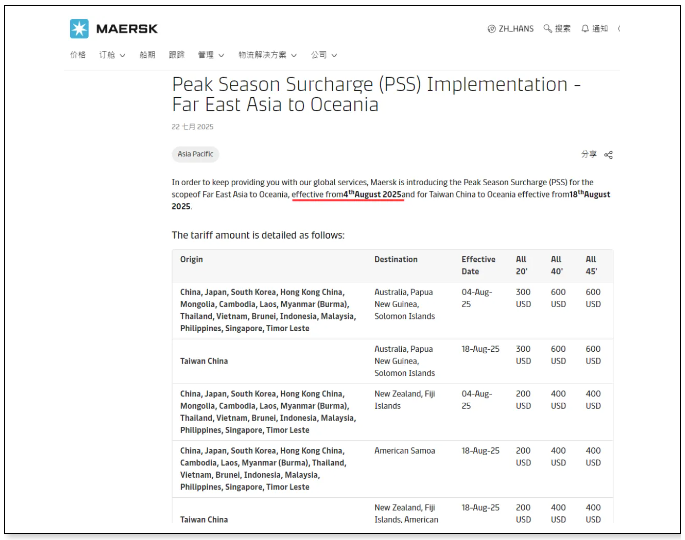Click the last Taiwan China origin cell
Viewport: 685px width, 540px height.
click(204, 519)
